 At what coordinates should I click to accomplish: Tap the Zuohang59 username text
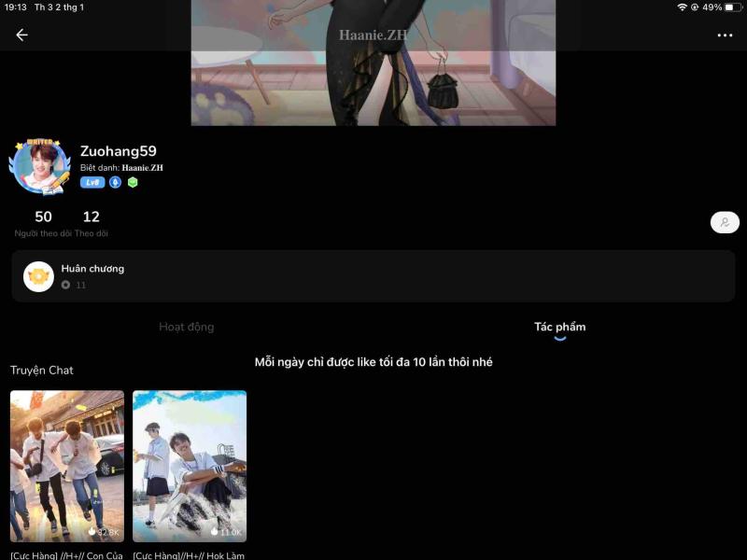[119, 151]
